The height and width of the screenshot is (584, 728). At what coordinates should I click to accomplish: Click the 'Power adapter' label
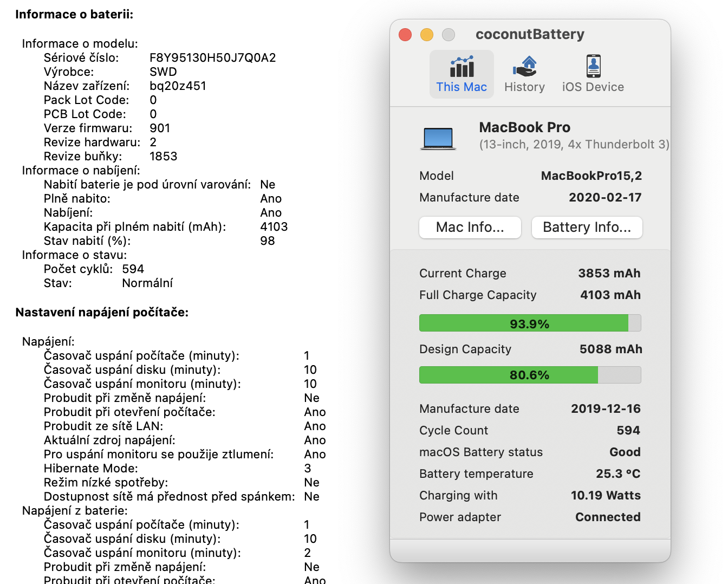pos(460,517)
